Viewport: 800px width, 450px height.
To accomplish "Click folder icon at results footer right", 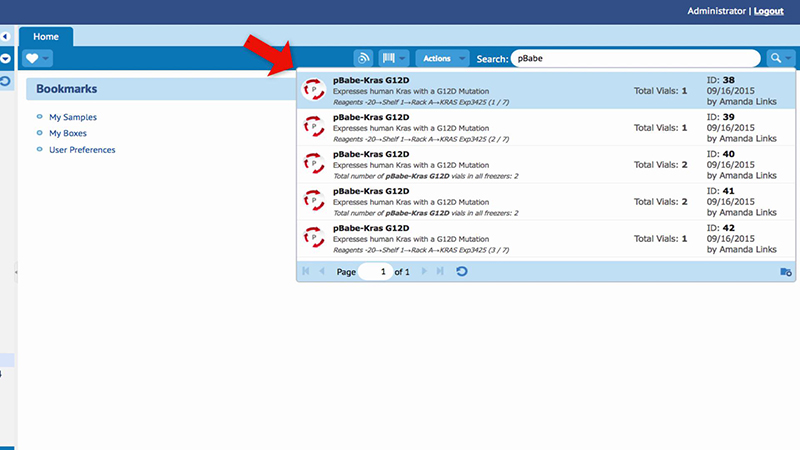I will point(786,271).
